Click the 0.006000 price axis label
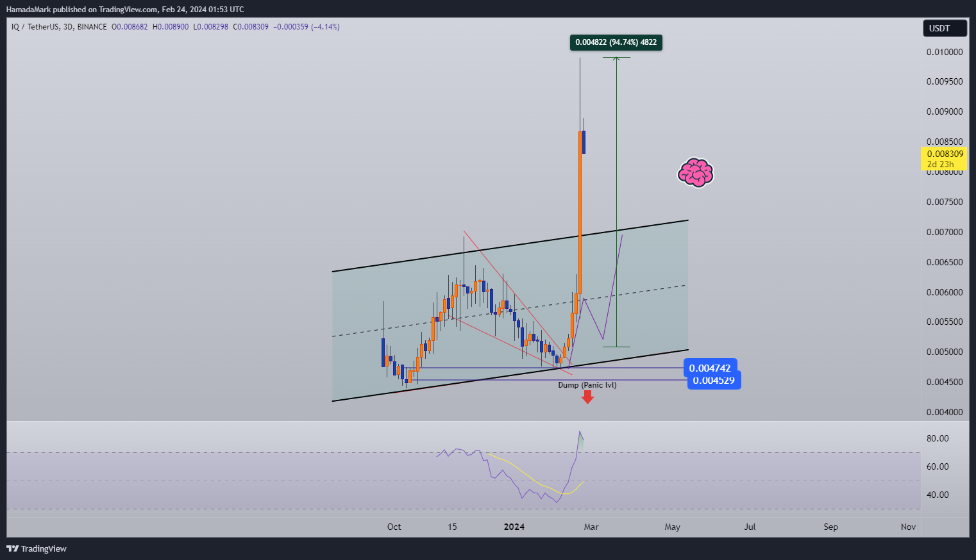 click(x=945, y=292)
